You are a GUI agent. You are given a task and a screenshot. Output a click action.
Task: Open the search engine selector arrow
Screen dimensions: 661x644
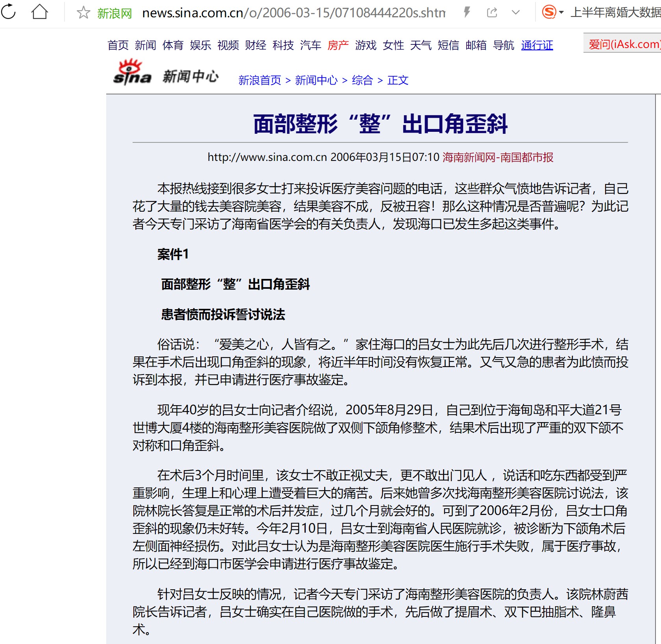click(561, 13)
